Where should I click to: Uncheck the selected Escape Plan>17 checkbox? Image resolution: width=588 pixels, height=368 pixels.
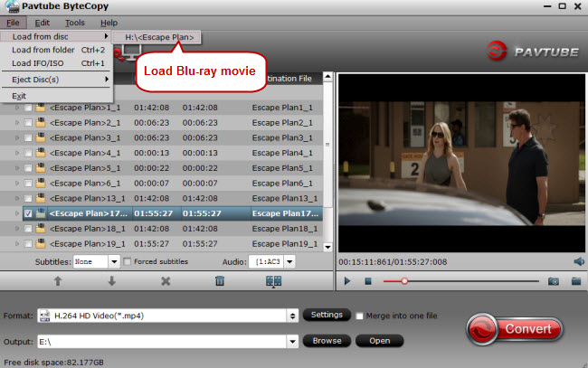(x=28, y=213)
